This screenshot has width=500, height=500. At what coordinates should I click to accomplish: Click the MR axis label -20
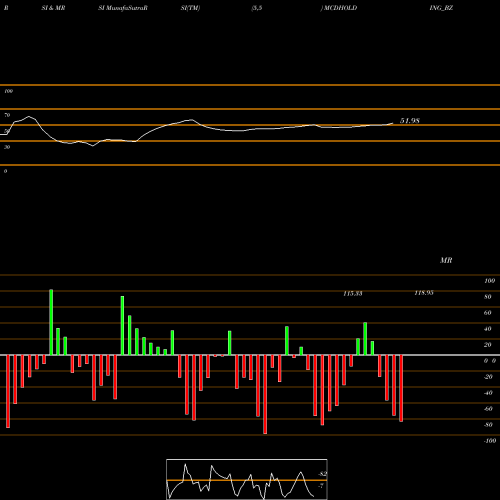pos(488,377)
